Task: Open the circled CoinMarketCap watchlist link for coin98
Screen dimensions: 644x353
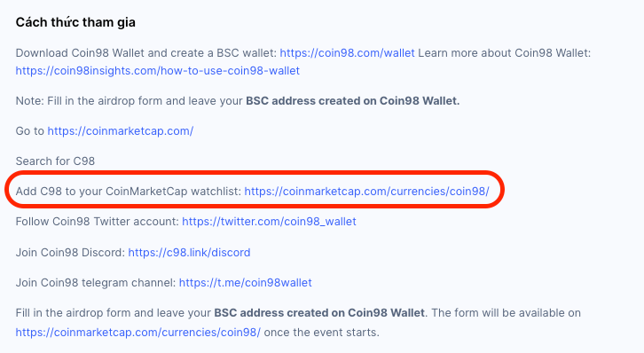Action: pyautogui.click(x=366, y=192)
